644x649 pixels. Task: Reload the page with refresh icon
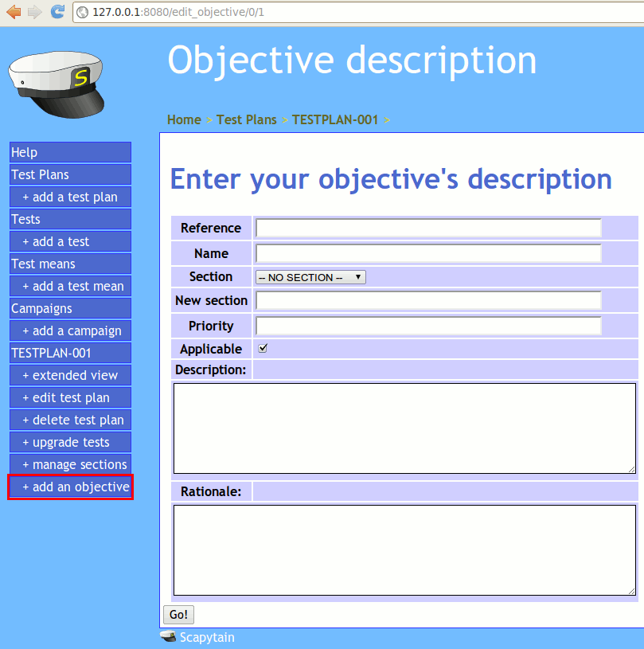pos(57,12)
